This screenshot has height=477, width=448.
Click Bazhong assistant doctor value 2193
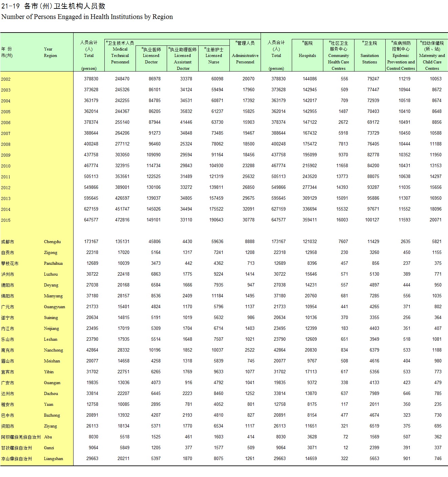coord(187,415)
